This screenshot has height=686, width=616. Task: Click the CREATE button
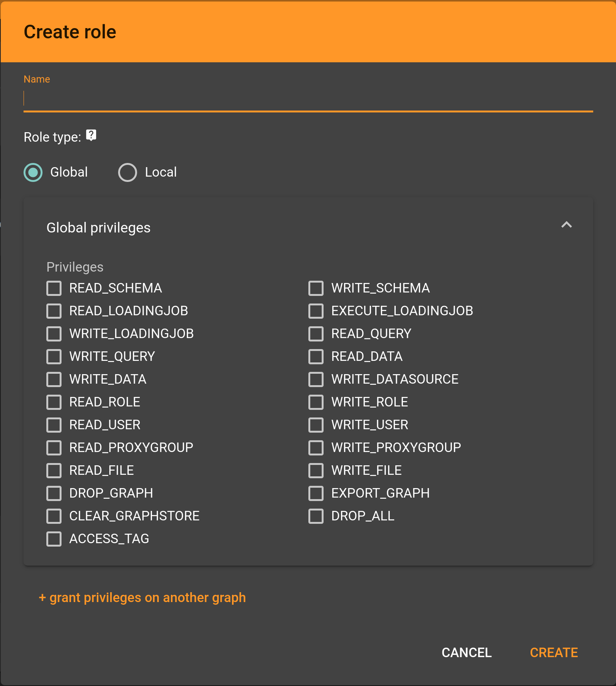pos(554,653)
